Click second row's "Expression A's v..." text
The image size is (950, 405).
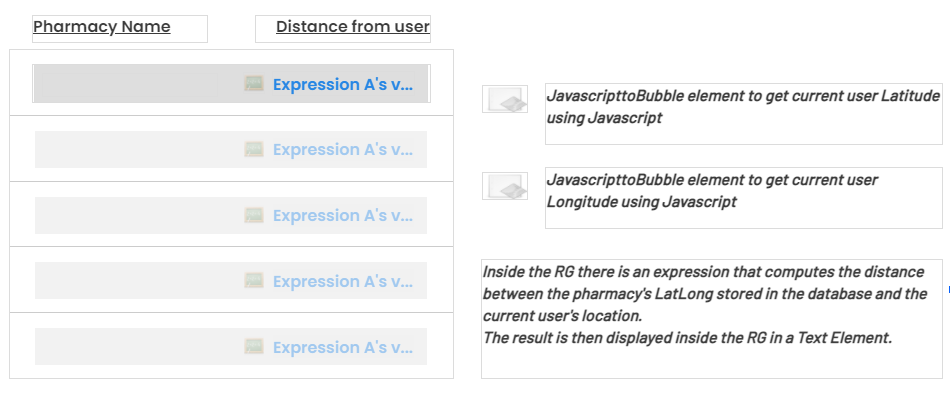coord(342,150)
